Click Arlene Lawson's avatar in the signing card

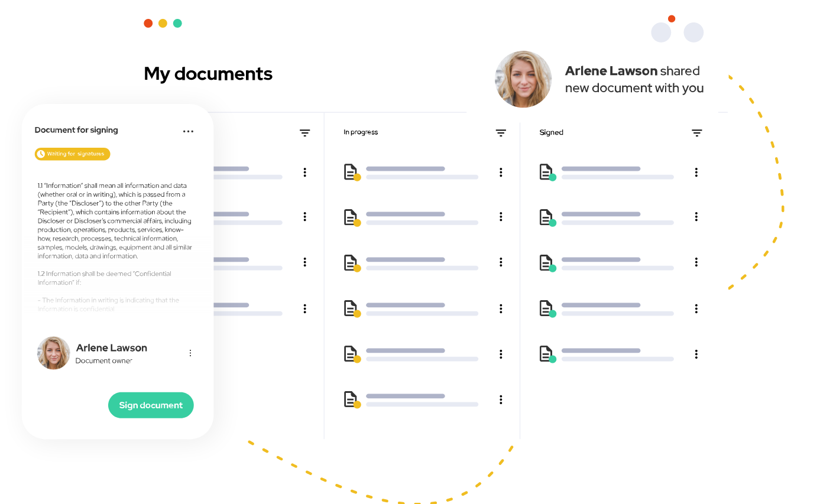click(54, 353)
